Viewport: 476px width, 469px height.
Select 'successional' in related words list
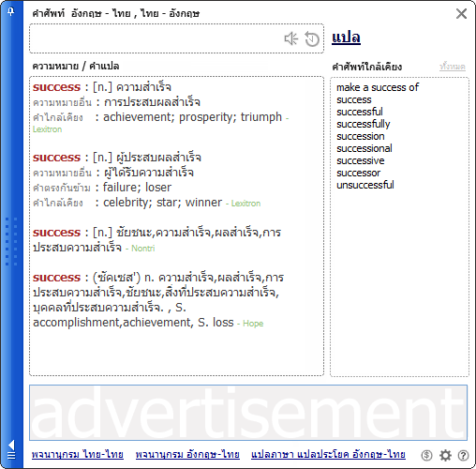364,148
